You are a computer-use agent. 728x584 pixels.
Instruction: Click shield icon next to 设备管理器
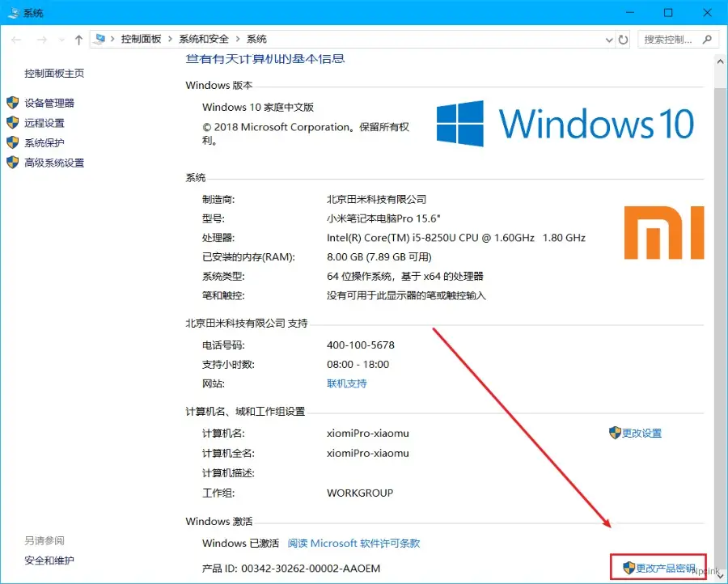coord(12,103)
